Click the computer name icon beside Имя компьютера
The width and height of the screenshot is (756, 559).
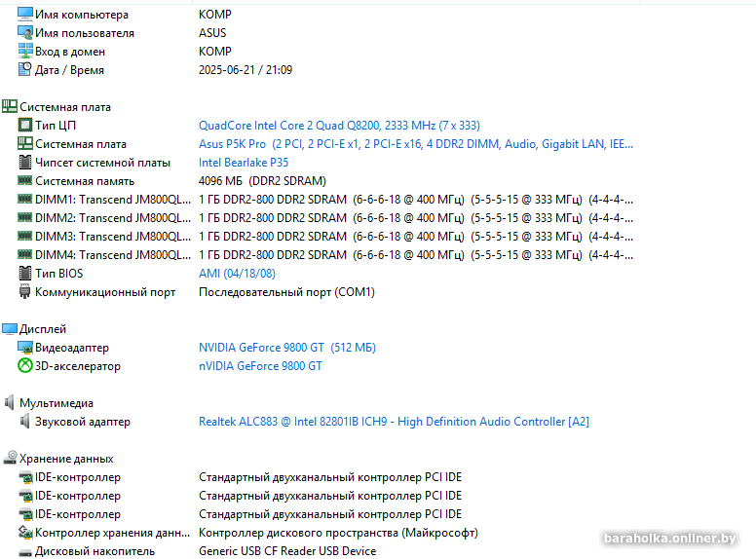coord(25,14)
